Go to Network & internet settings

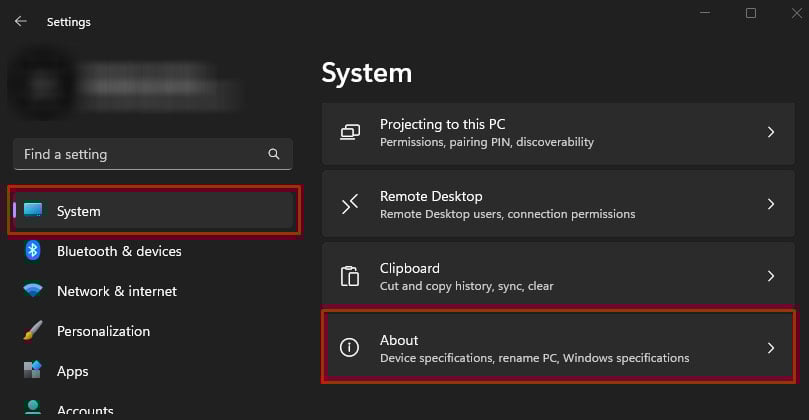point(116,291)
